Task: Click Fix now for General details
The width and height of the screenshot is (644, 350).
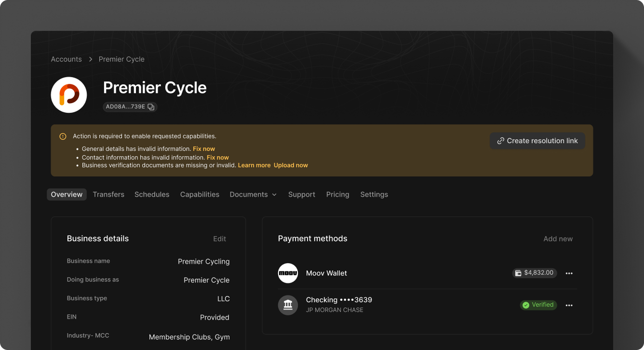Action: pyautogui.click(x=204, y=149)
